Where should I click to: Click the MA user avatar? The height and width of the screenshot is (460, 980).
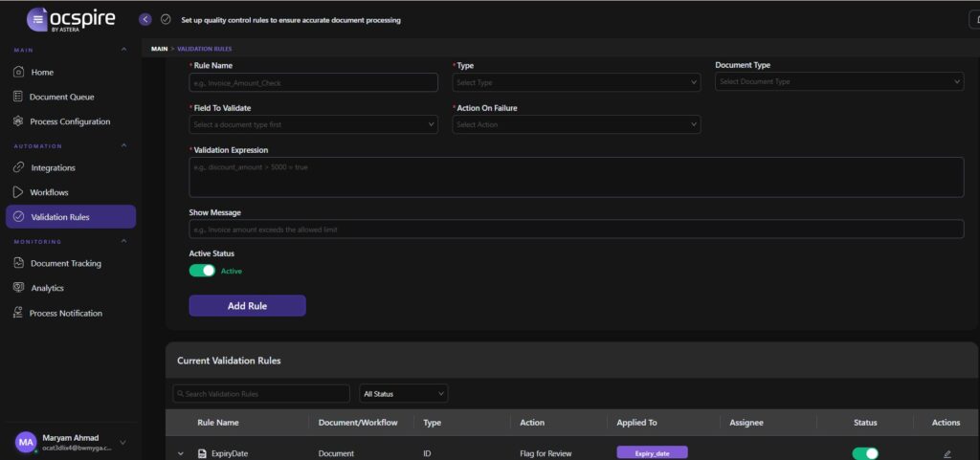(x=26, y=443)
